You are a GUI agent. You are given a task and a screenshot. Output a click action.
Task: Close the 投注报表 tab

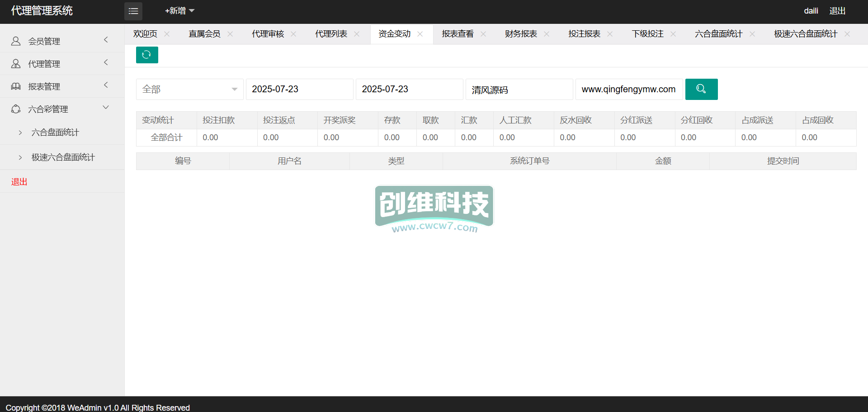[610, 34]
